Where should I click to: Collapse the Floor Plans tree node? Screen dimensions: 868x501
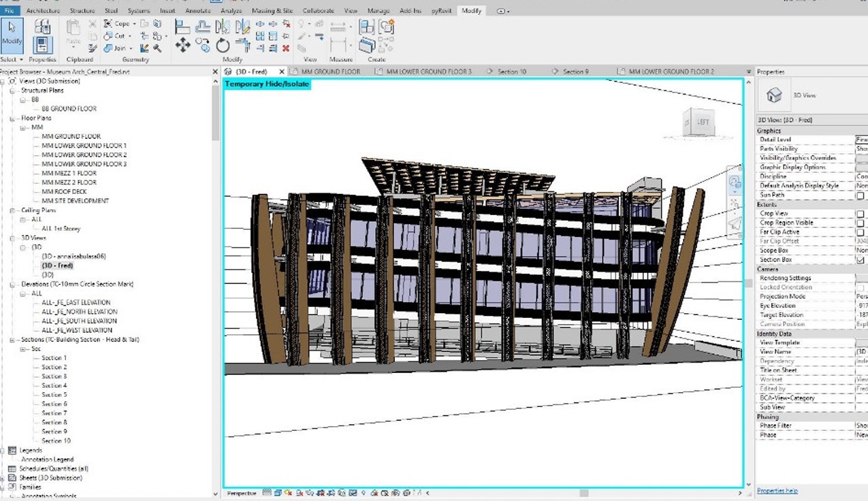pos(13,118)
